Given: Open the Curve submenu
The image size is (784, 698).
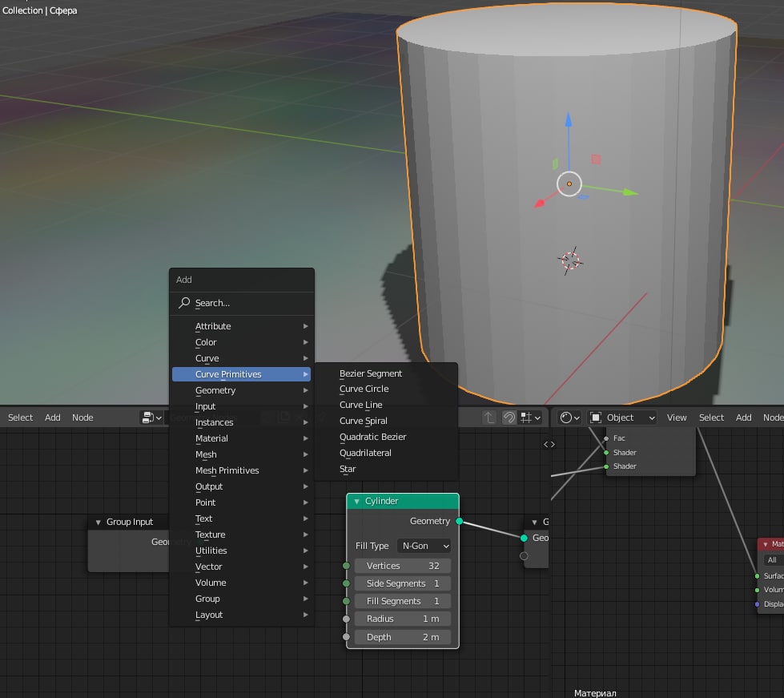Looking at the screenshot, I should (242, 358).
